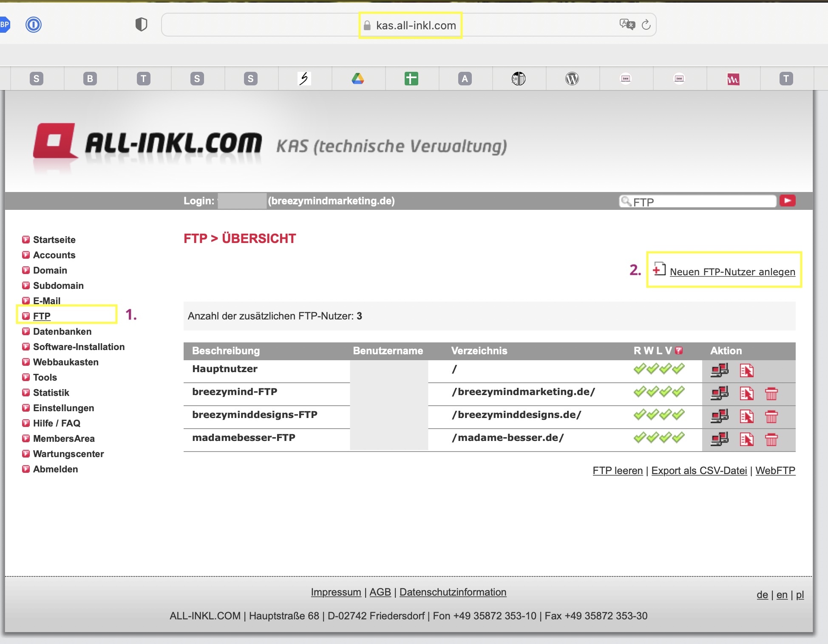Open FTP login icon for madamebesser-FTP
The width and height of the screenshot is (828, 644).
(x=720, y=439)
